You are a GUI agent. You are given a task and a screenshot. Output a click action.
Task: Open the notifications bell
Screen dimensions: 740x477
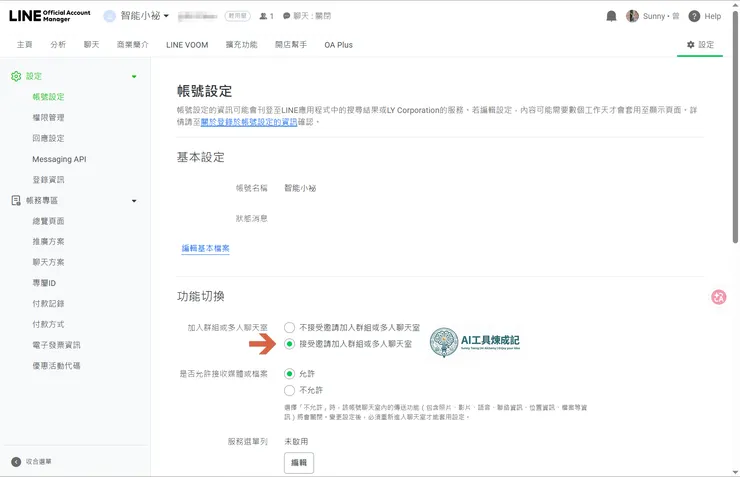pyautogui.click(x=611, y=16)
